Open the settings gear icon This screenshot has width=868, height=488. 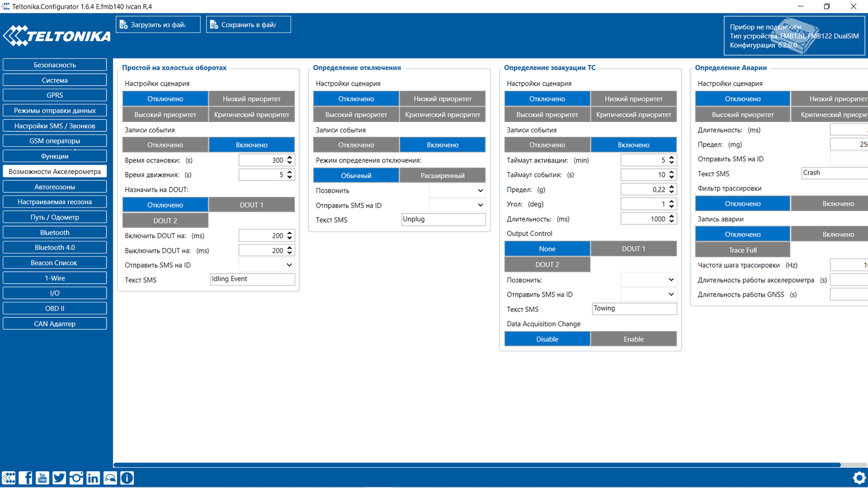[x=859, y=478]
